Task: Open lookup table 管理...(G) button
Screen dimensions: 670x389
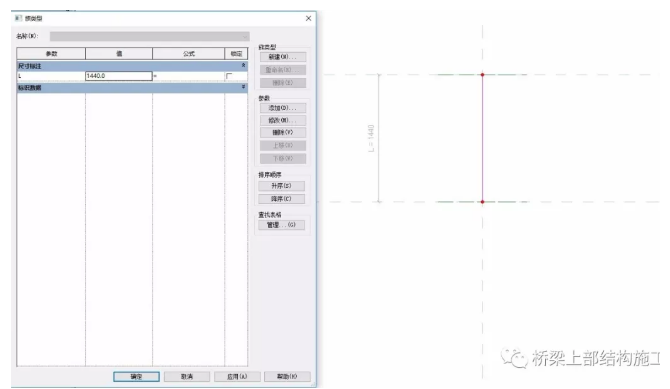Action: coord(281,225)
